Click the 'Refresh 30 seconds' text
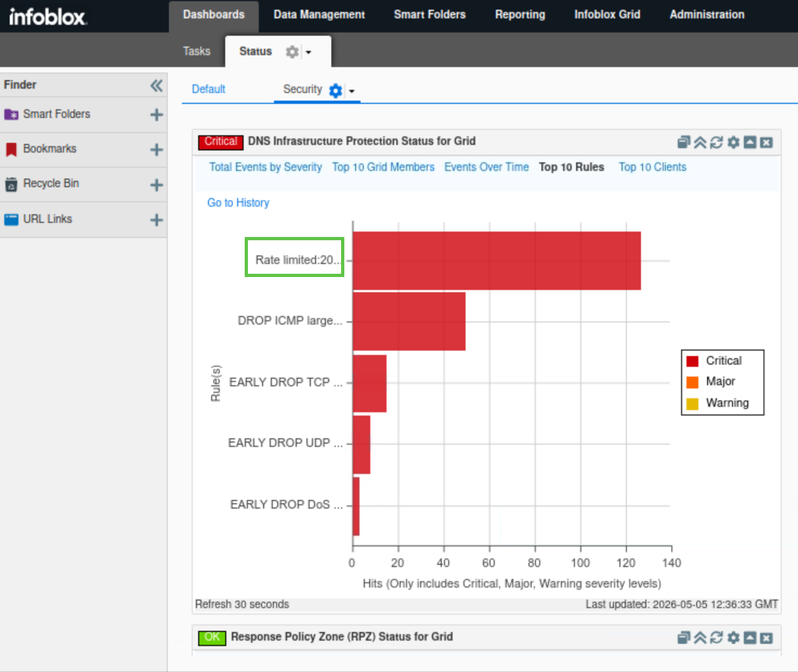Image resolution: width=798 pixels, height=672 pixels. (242, 604)
